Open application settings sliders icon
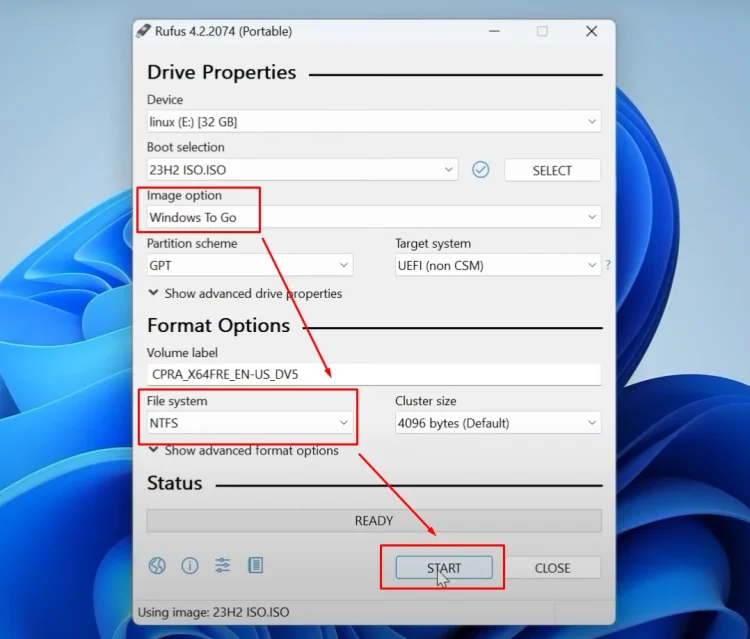 tap(222, 566)
